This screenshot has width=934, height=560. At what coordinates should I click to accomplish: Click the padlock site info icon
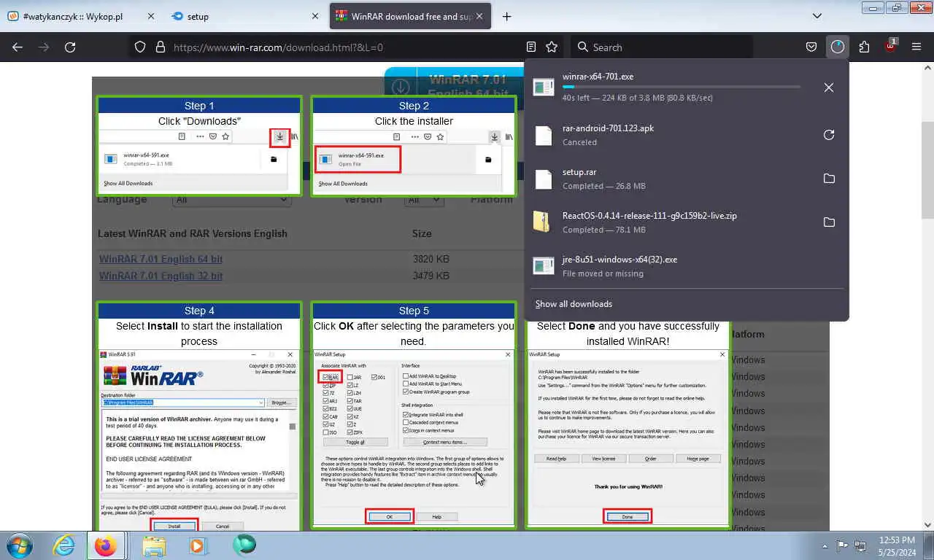click(x=161, y=47)
